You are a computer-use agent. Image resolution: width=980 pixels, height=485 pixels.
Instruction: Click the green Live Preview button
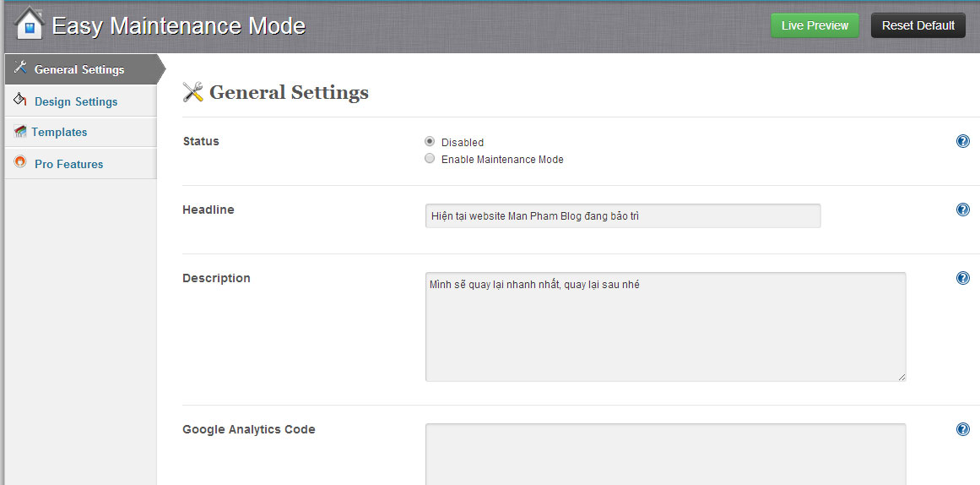coord(815,25)
